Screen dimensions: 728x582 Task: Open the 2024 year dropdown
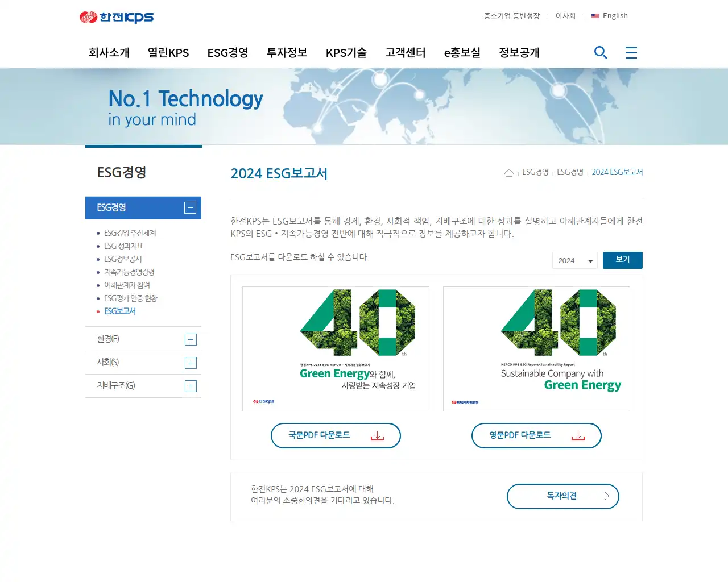point(574,261)
